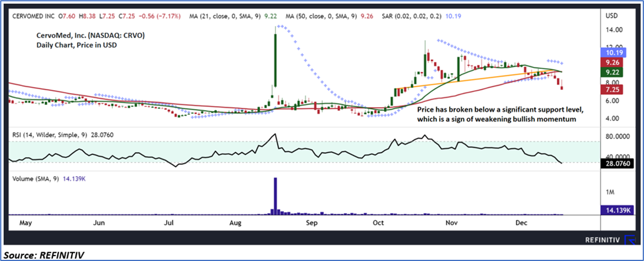644x261 pixels.
Task: Click the Daily Chart, Price in USD subtitle
Action: click(x=75, y=45)
